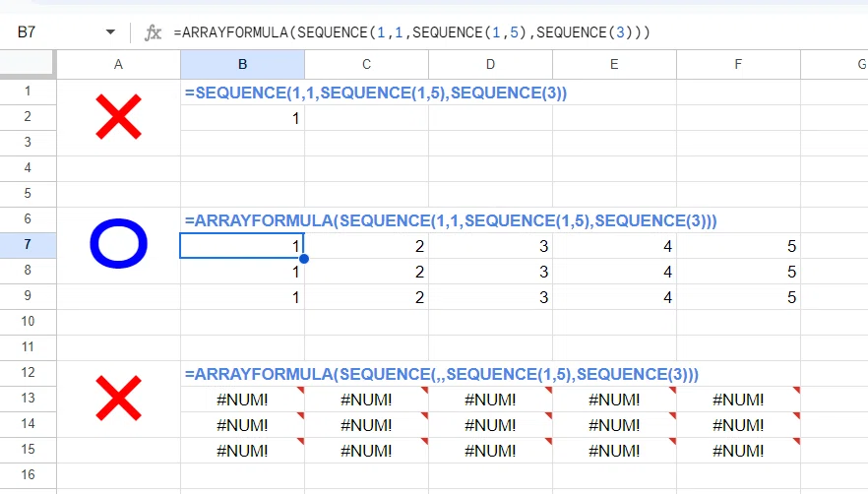Select column C header

pyautogui.click(x=366, y=64)
